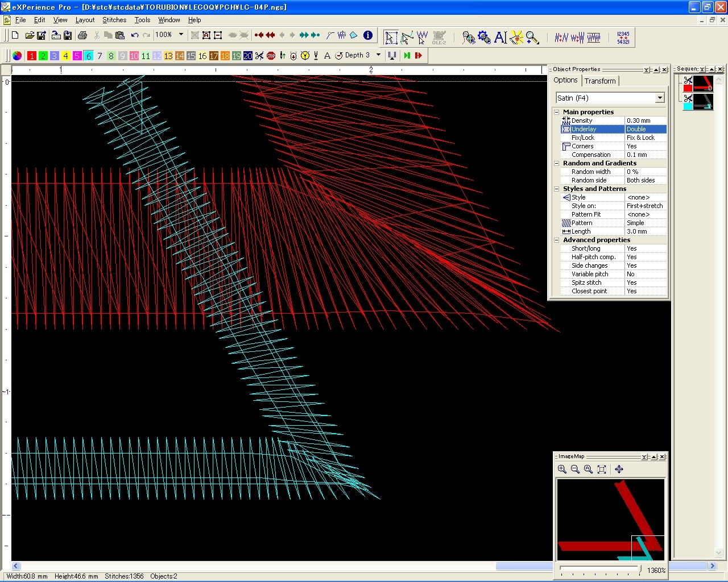The image size is (728, 582).
Task: Click the double teal arrows forward icon
Action: point(304,35)
